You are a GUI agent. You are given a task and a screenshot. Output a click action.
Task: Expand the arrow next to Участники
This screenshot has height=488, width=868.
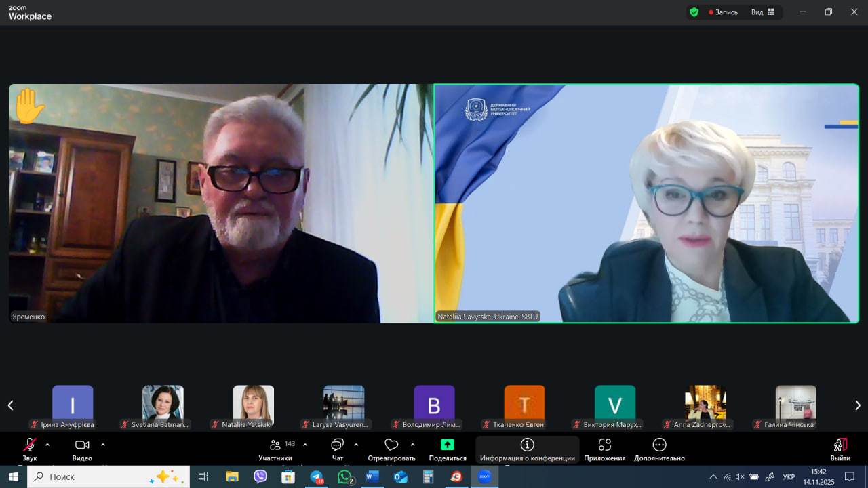coord(305,445)
